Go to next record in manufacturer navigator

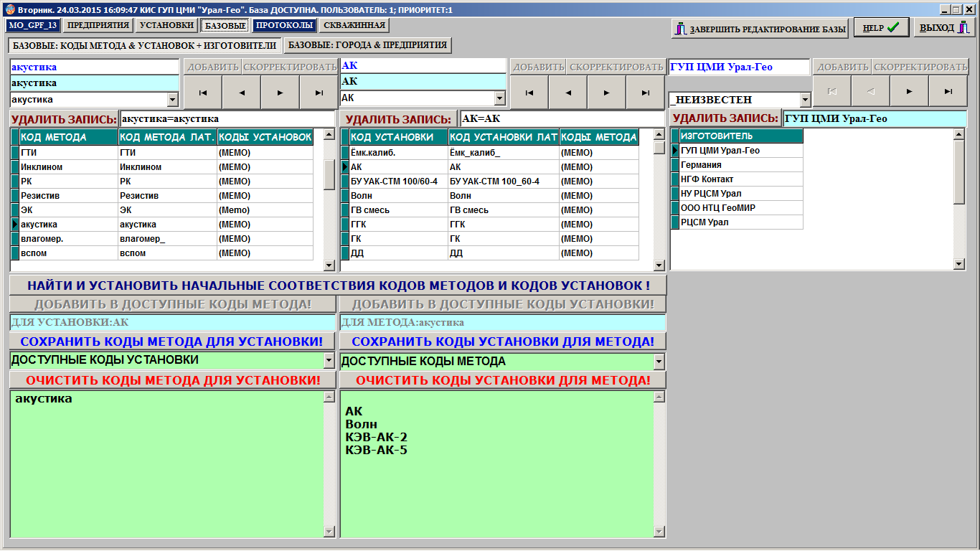pos(910,91)
